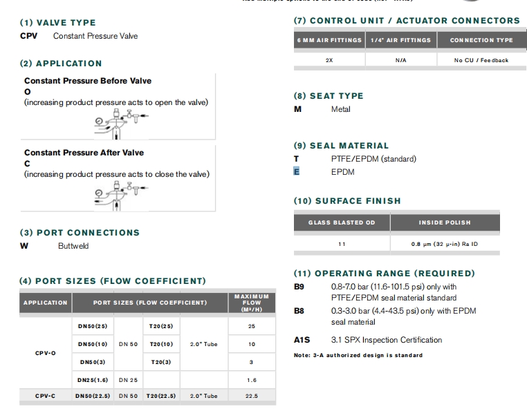Click the 'W' port connection code
527x420 pixels.
point(24,246)
